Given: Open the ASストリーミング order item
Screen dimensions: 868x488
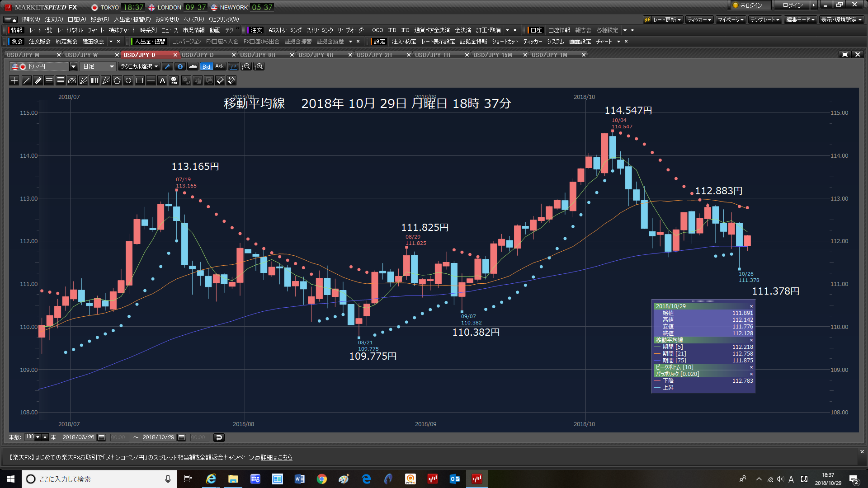Looking at the screenshot, I should click(x=285, y=30).
